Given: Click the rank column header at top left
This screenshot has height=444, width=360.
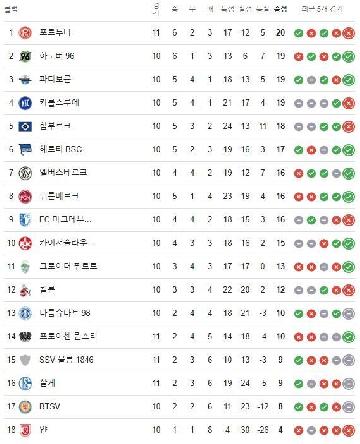Looking at the screenshot, I should (11, 10).
